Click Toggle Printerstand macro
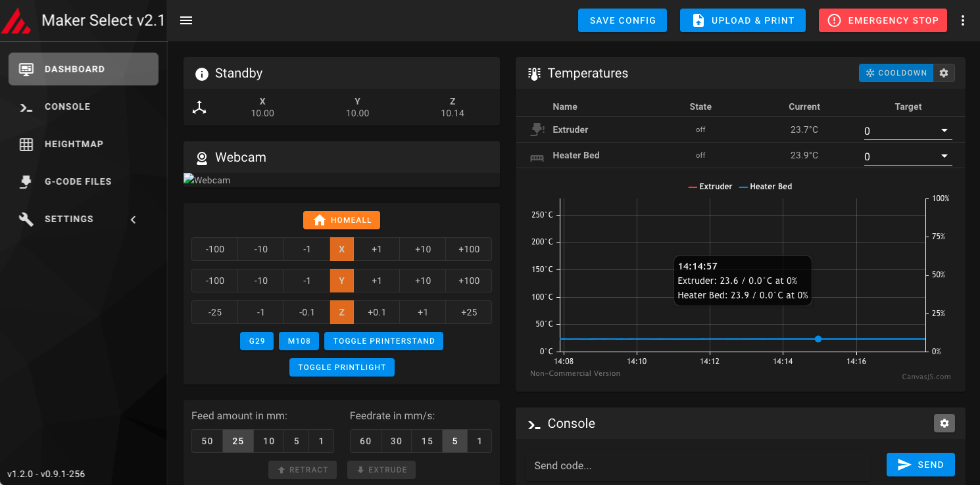Image resolution: width=980 pixels, height=485 pixels. pyautogui.click(x=383, y=341)
